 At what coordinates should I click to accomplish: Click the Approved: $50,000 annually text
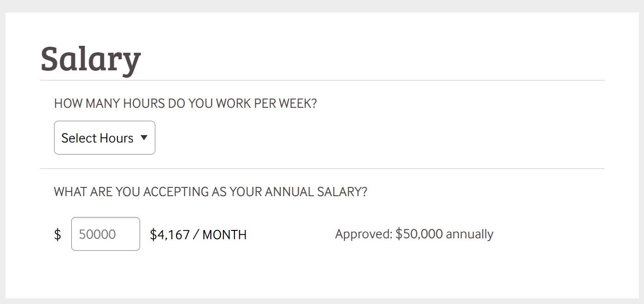click(x=414, y=234)
